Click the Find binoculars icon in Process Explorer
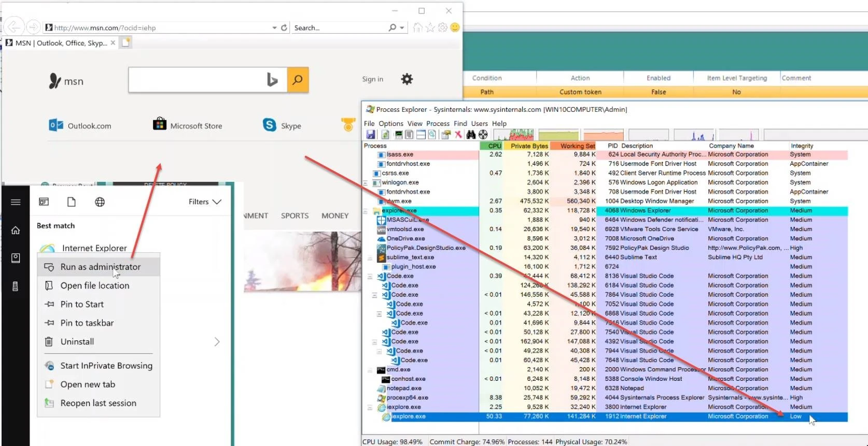 pos(471,135)
